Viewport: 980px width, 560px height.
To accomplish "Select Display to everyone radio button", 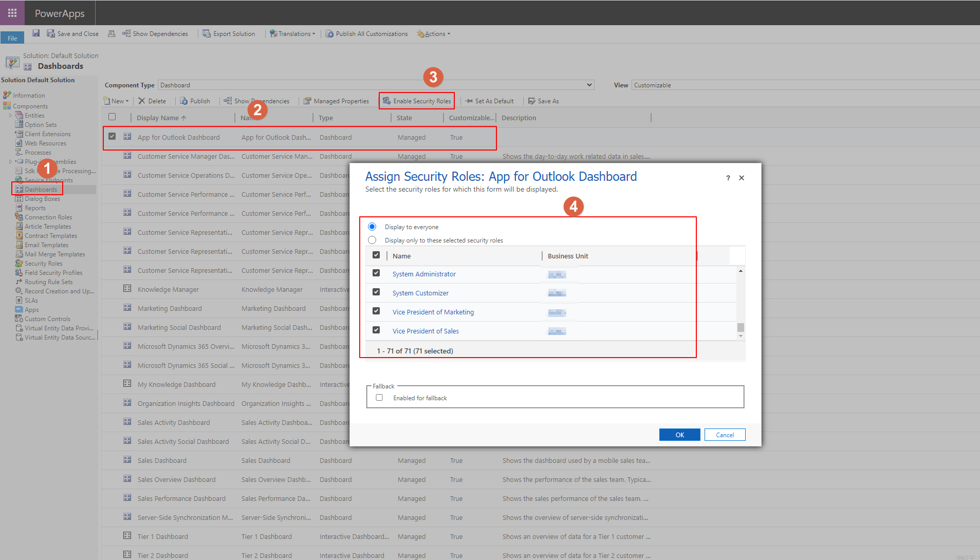I will 372,227.
